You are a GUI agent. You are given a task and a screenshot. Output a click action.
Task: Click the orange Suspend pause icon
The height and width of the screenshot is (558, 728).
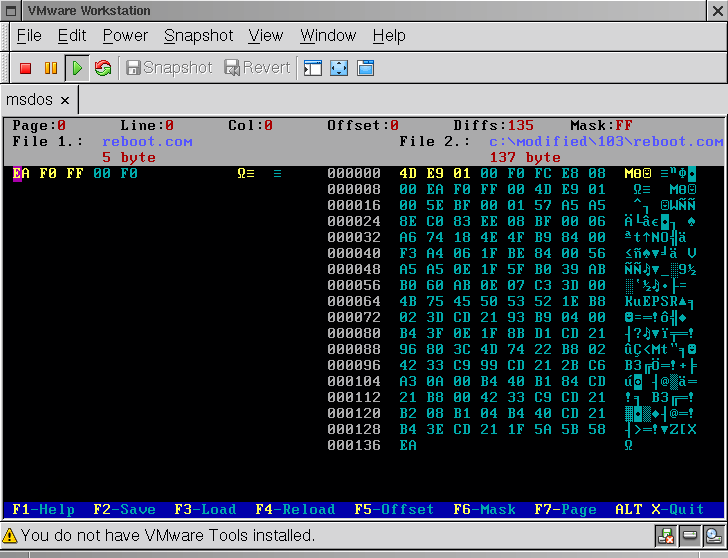coord(51,68)
